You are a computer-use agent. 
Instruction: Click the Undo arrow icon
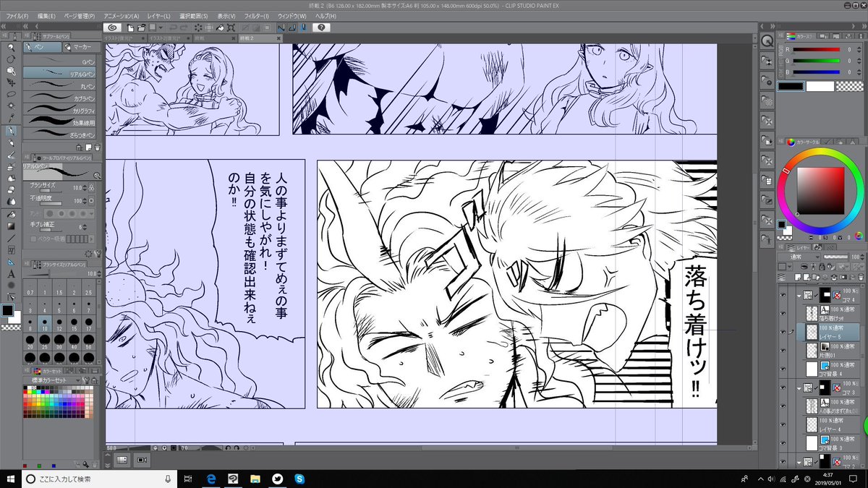tap(172, 27)
